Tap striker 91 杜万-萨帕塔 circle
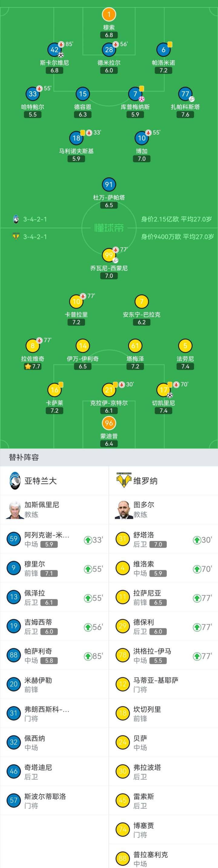Image resolution: width=218 pixels, height=868 pixels. [109, 184]
